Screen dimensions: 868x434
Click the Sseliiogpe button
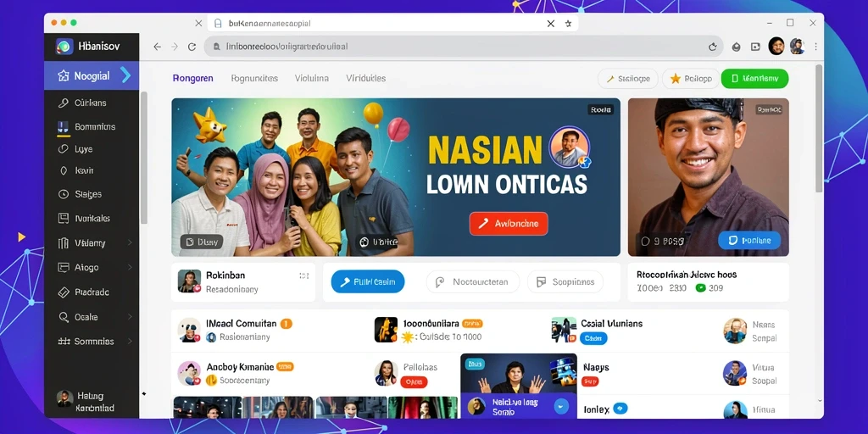628,79
